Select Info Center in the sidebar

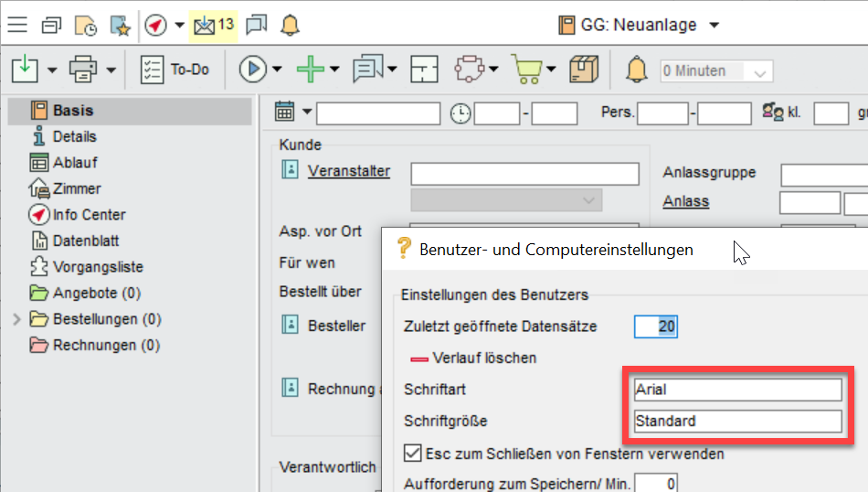point(89,215)
